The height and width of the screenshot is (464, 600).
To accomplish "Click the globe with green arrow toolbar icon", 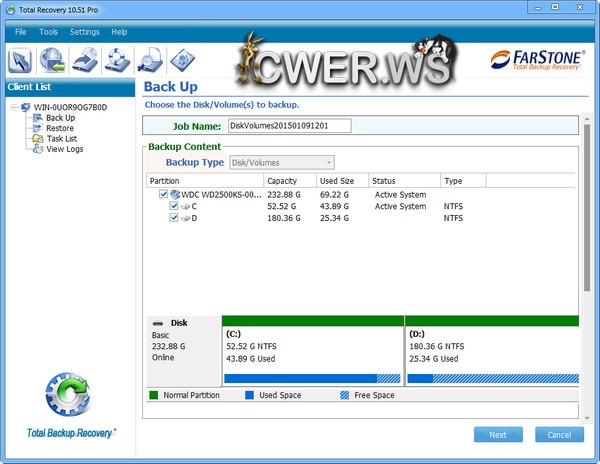I will point(53,61).
